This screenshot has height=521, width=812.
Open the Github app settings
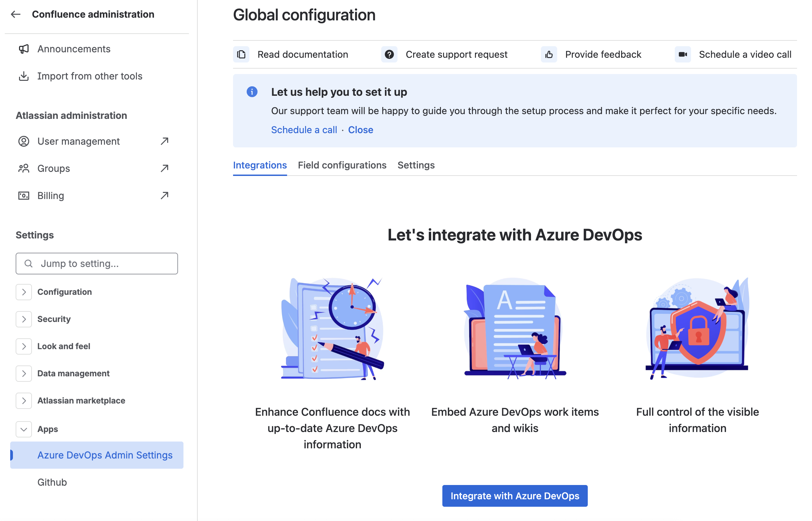coord(52,482)
